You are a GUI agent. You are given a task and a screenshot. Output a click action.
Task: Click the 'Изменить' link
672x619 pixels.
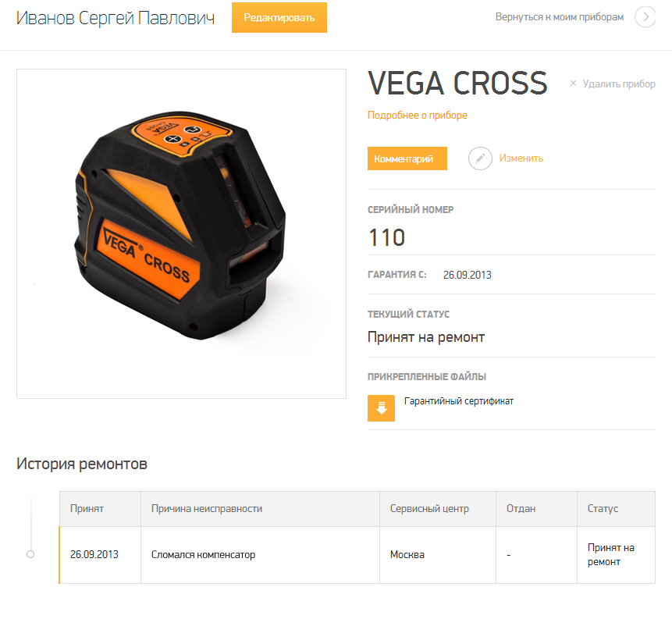[521, 158]
